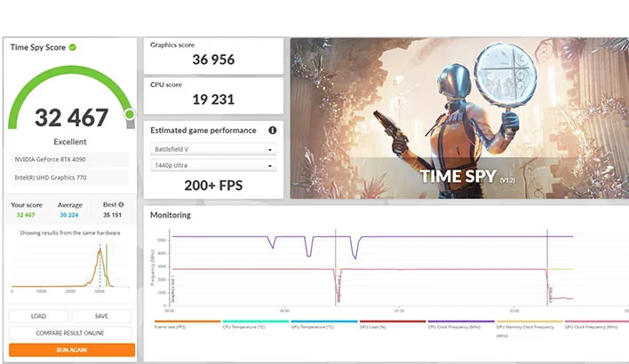Select the NVIDIA GeForce RTX 4090 entry
The width and height of the screenshot is (629, 364).
pos(71,161)
